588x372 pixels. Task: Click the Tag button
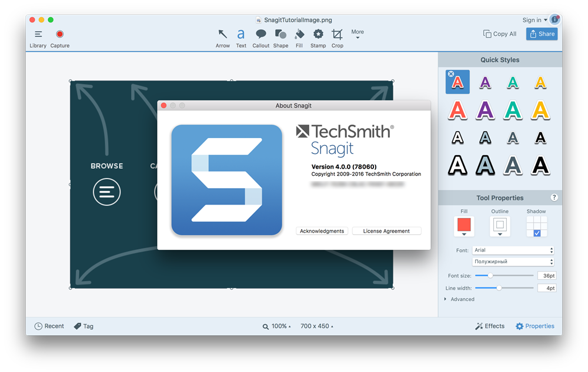(83, 326)
